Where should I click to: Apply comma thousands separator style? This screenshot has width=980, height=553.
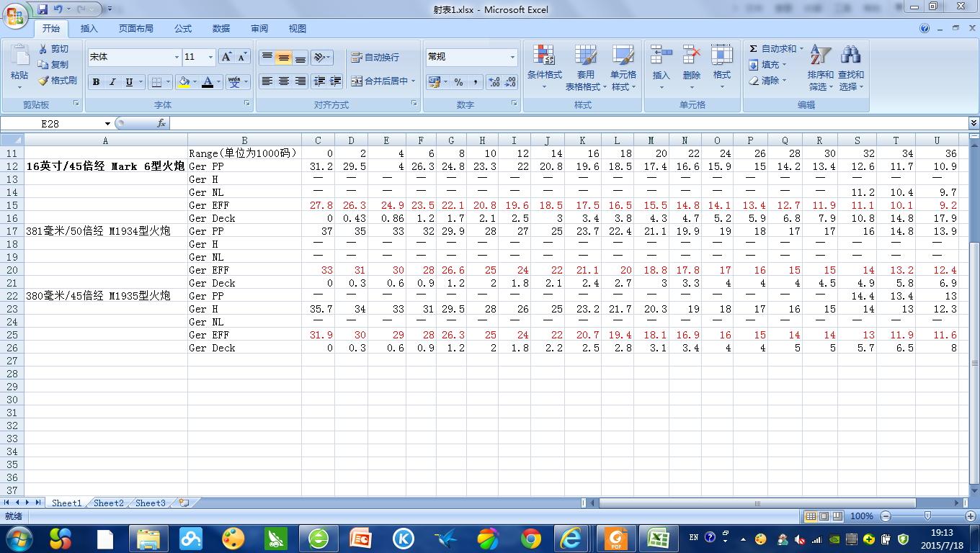point(475,82)
